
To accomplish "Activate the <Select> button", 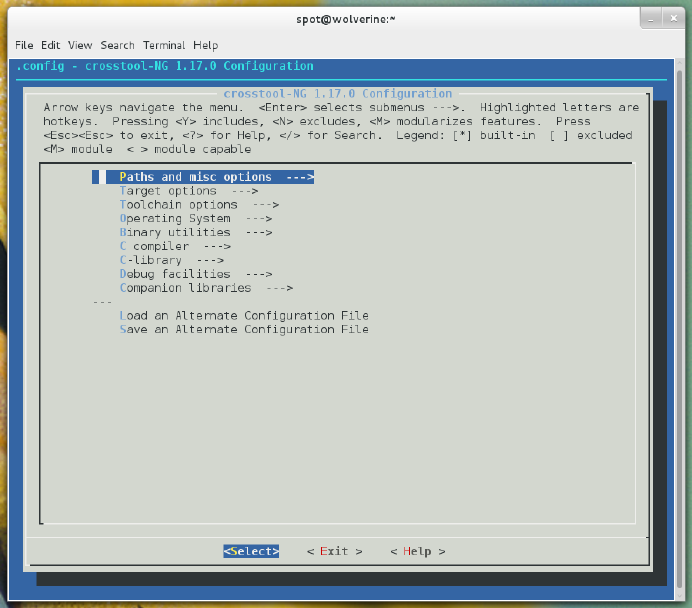I will point(251,551).
